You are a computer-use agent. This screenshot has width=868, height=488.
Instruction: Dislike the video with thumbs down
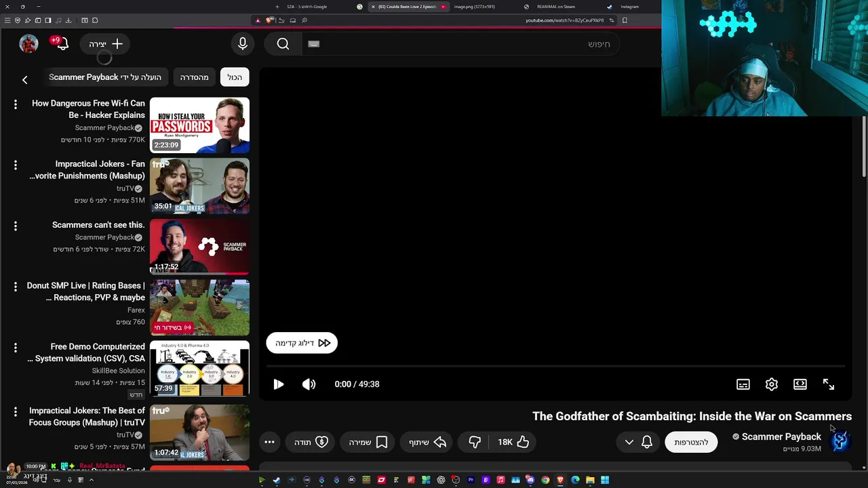click(x=475, y=442)
